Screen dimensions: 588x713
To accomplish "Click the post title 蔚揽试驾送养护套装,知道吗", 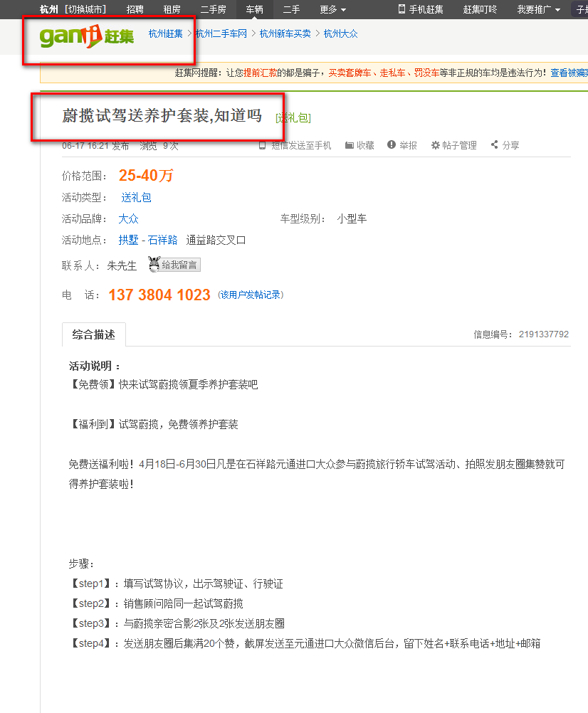I will [x=162, y=115].
